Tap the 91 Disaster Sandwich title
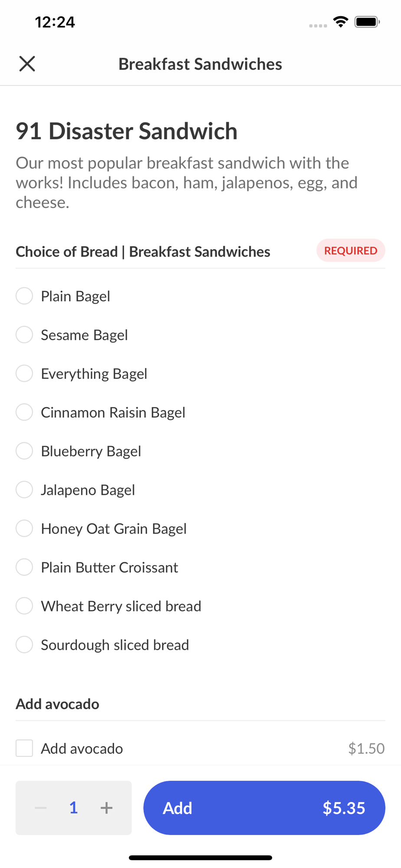This screenshot has width=401, height=868. (126, 131)
